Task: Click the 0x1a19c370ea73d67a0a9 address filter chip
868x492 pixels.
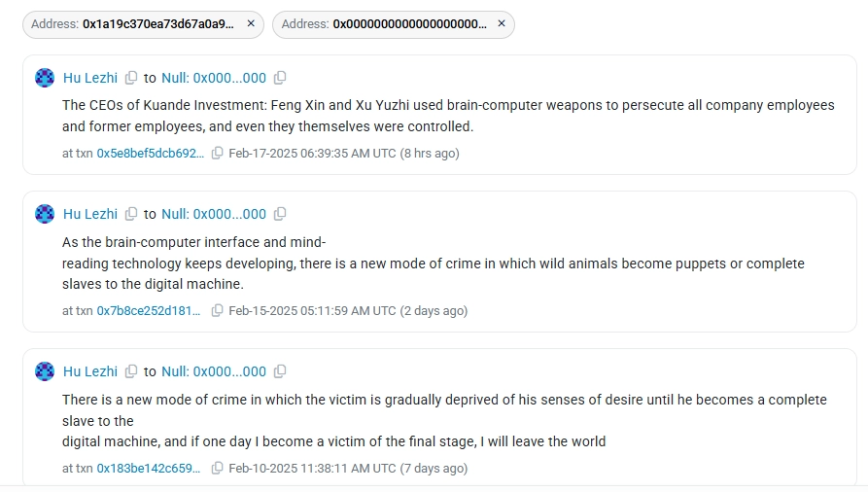Action: click(133, 24)
